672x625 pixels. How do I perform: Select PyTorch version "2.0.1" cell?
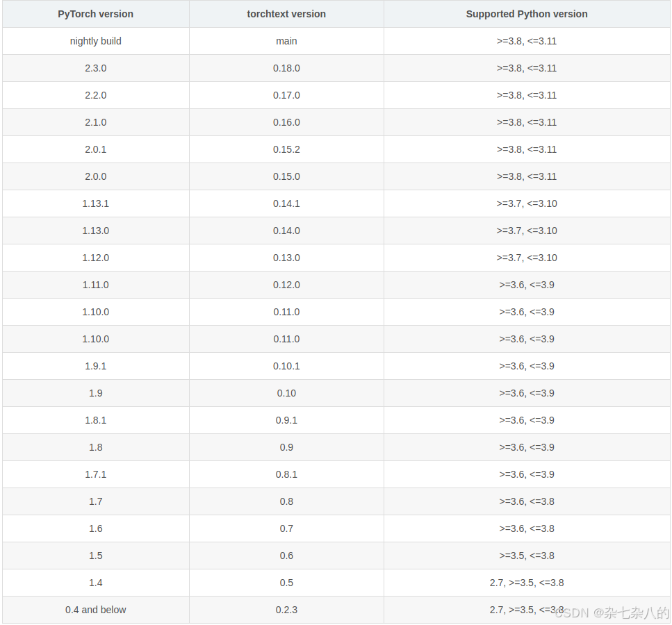point(96,149)
